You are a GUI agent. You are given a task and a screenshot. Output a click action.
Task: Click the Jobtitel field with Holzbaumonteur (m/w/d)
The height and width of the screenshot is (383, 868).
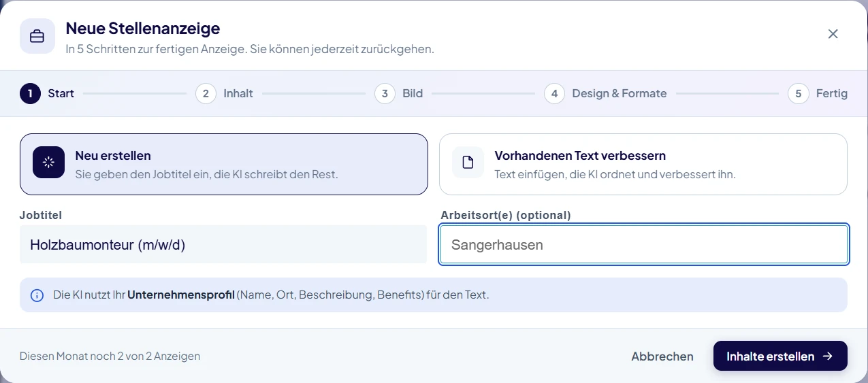tap(223, 244)
